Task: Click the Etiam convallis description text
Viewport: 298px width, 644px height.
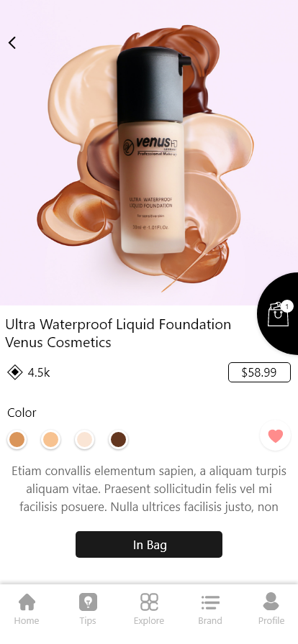Action: [149, 489]
